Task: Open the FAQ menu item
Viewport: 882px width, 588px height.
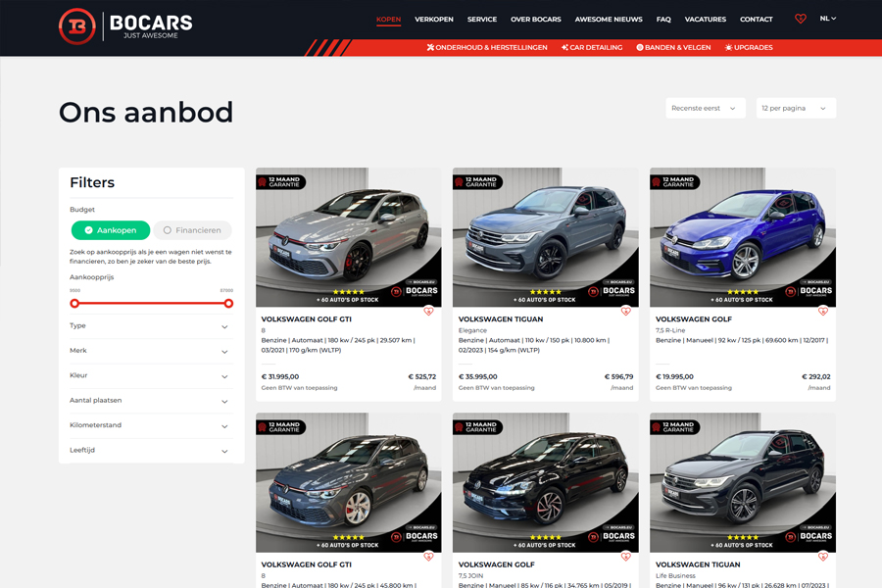Action: (663, 20)
